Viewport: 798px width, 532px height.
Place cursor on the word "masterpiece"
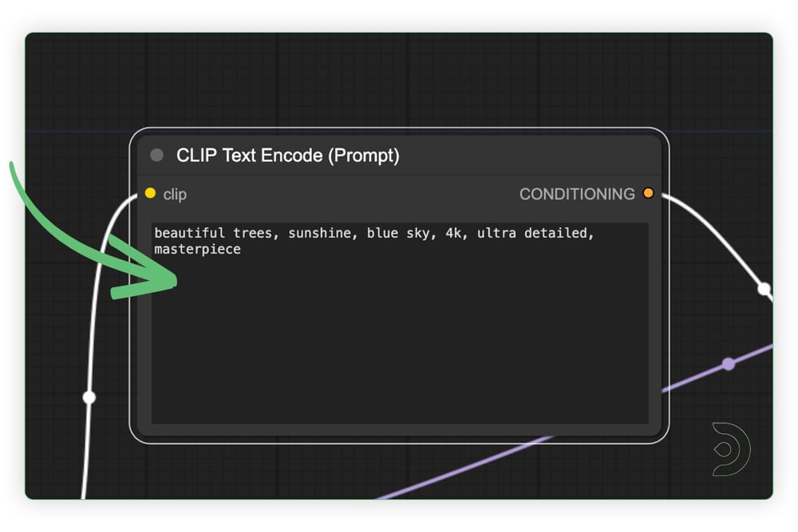pyautogui.click(x=197, y=250)
